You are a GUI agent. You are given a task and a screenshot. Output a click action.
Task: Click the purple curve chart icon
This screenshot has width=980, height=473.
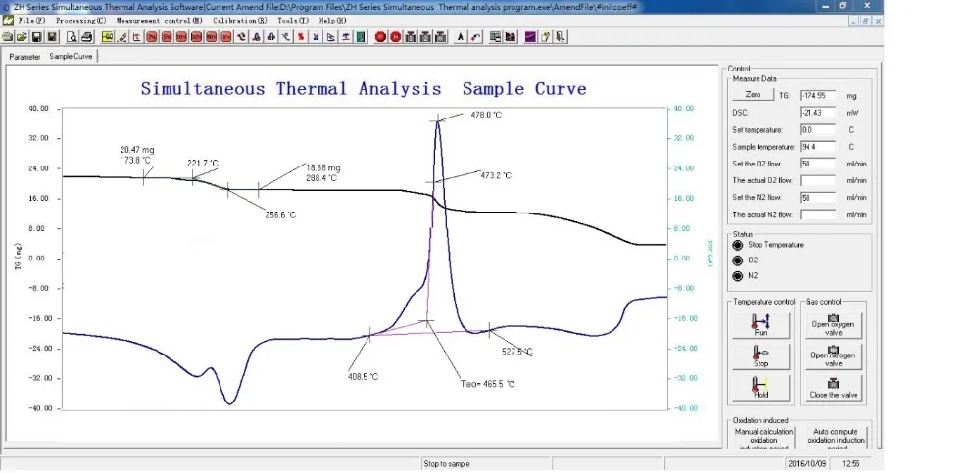(530, 37)
